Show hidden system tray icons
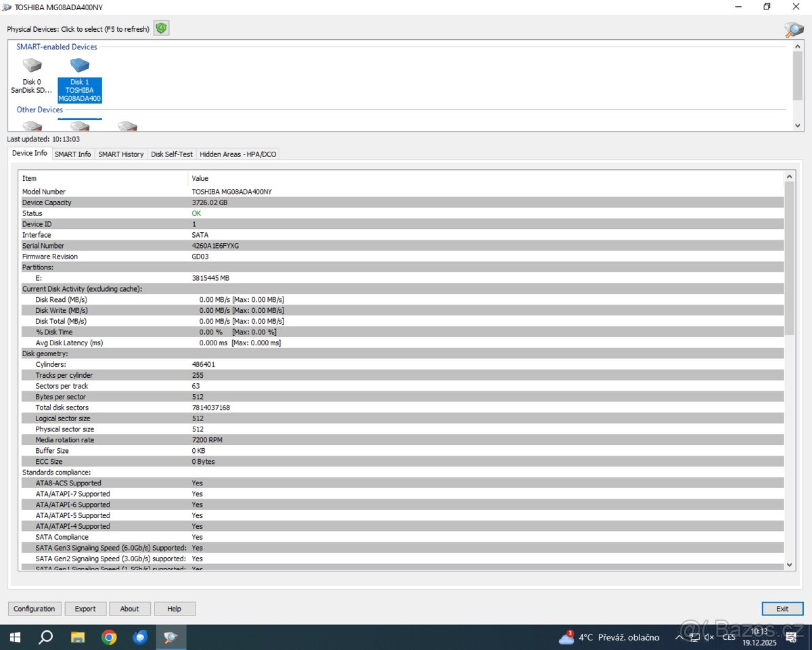812x650 pixels. click(x=679, y=637)
